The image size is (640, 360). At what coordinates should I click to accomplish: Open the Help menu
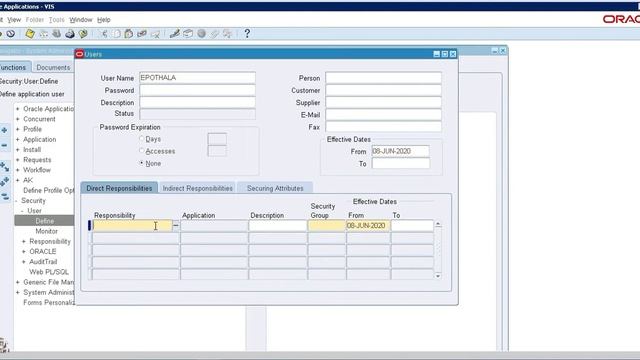(x=104, y=20)
